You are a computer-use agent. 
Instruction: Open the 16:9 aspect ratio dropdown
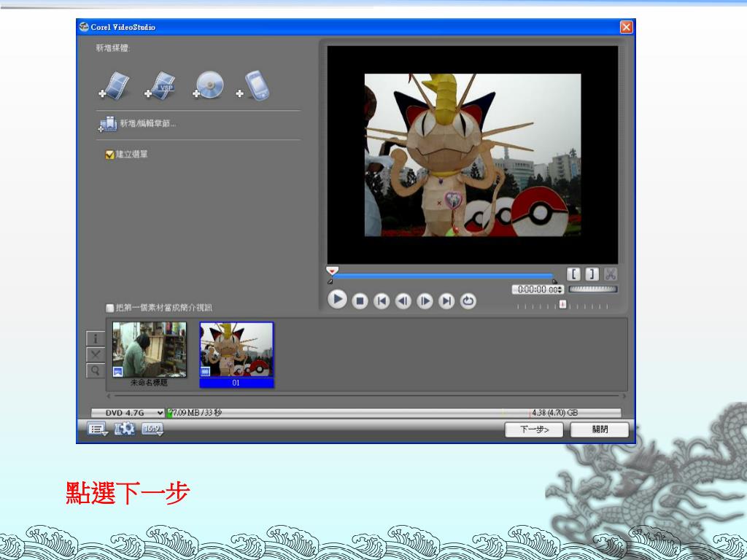(x=152, y=429)
